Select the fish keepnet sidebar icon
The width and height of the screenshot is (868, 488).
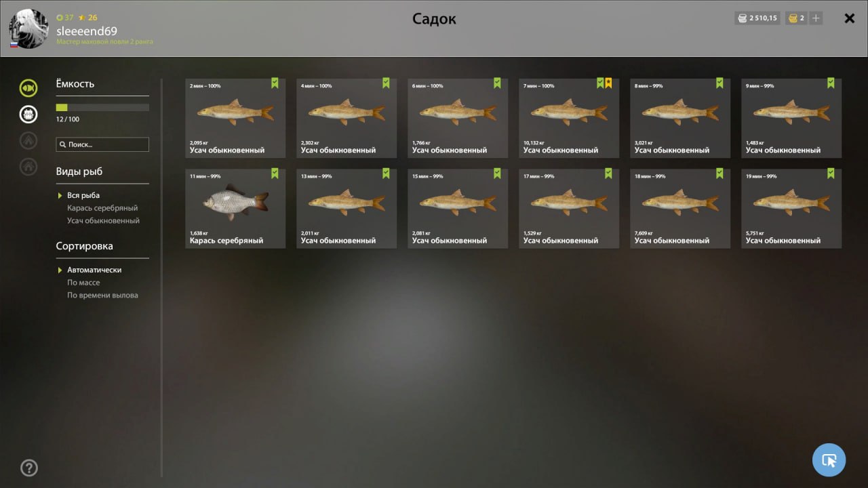[28, 87]
